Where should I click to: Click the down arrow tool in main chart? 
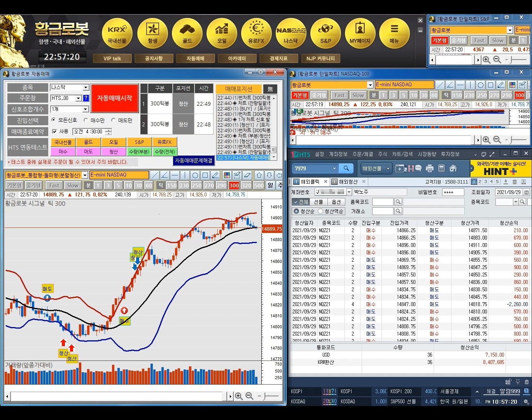click(269, 175)
